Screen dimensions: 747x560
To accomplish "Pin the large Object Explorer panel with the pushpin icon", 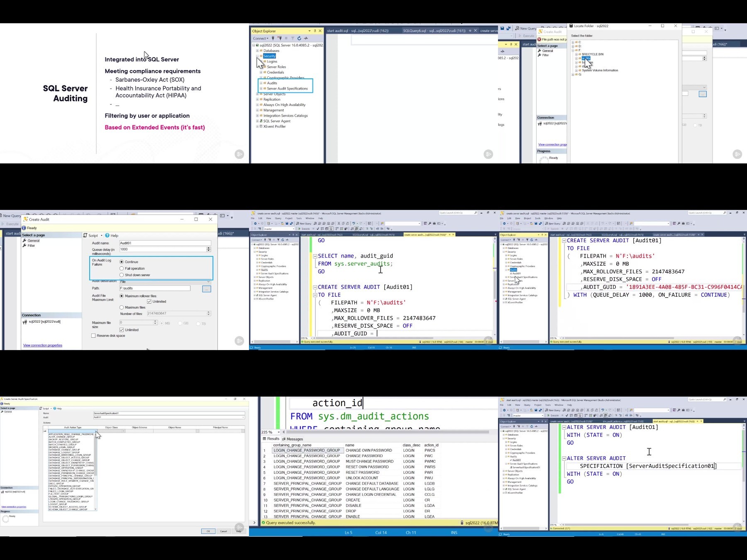I will 315,31.
